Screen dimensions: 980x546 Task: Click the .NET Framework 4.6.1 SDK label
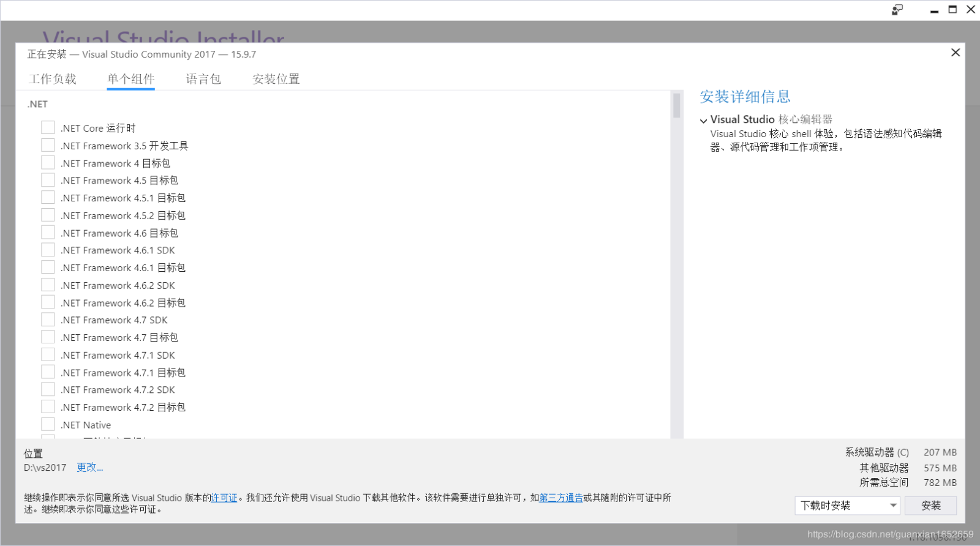118,250
